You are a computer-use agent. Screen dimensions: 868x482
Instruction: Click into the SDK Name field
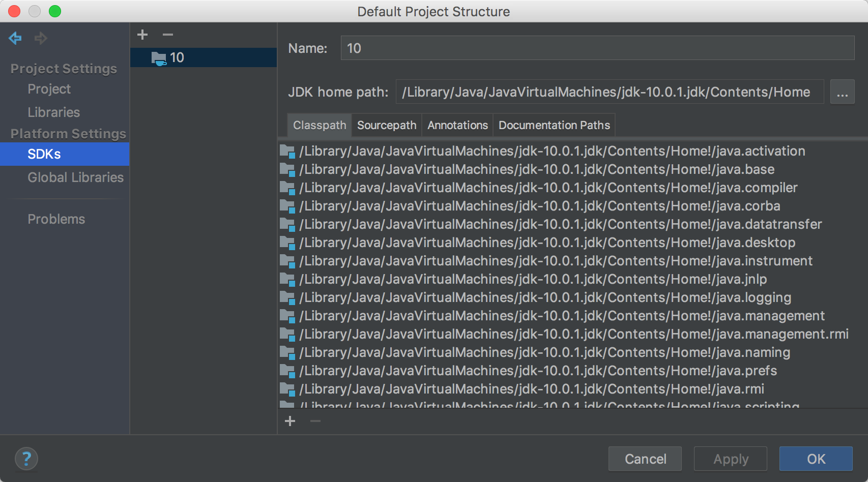click(x=597, y=48)
